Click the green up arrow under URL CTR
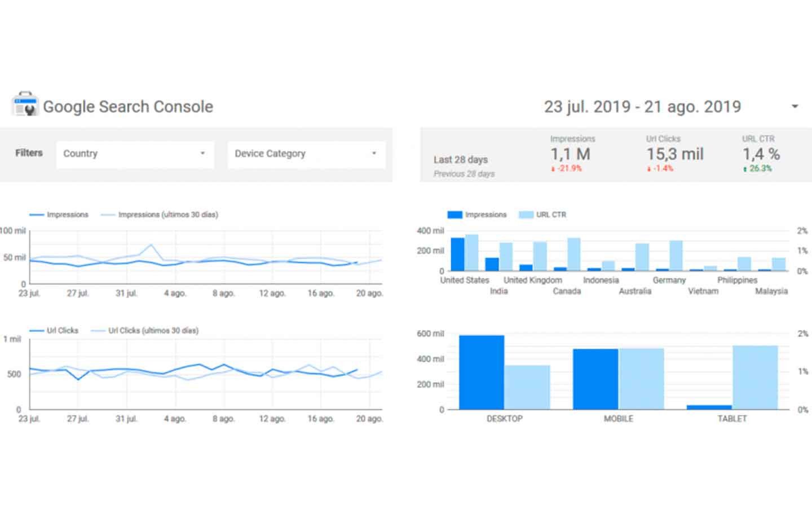This screenshot has height=508, width=812. coord(745,169)
